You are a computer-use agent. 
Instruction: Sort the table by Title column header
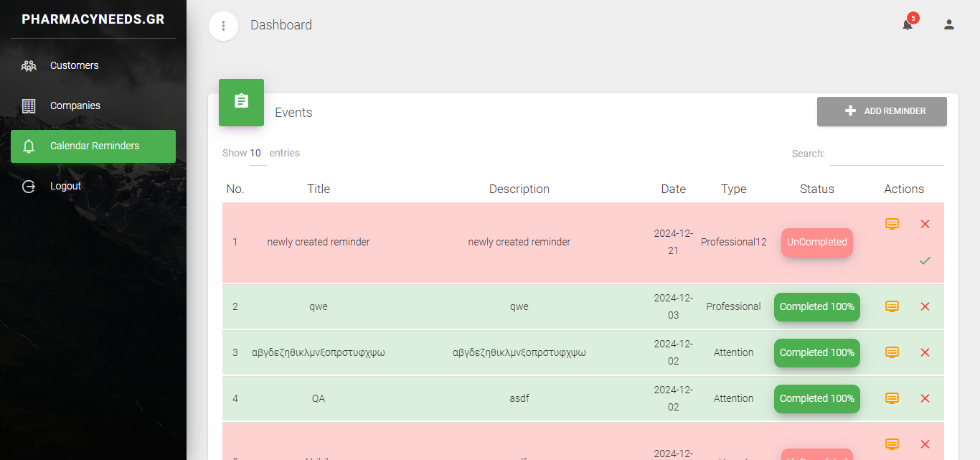point(319,189)
